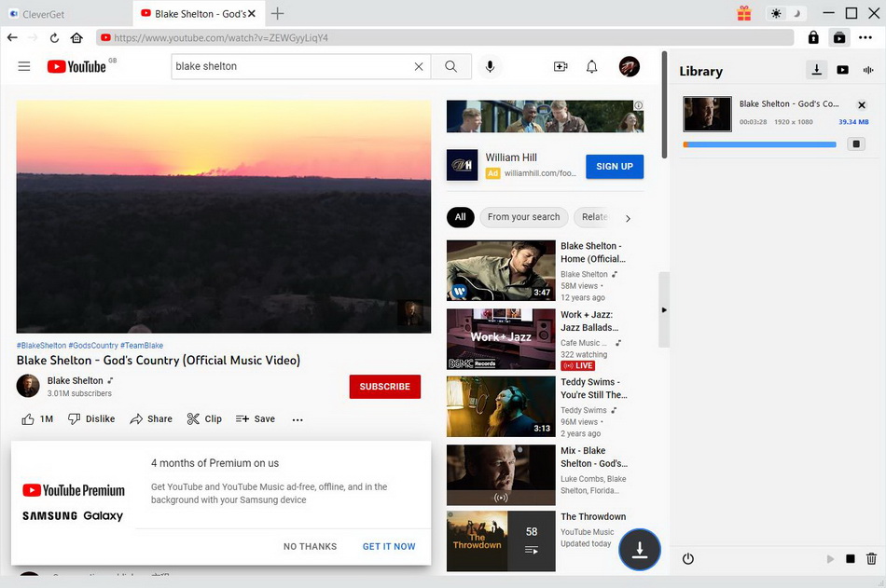Go back using the browser back arrow

12,38
